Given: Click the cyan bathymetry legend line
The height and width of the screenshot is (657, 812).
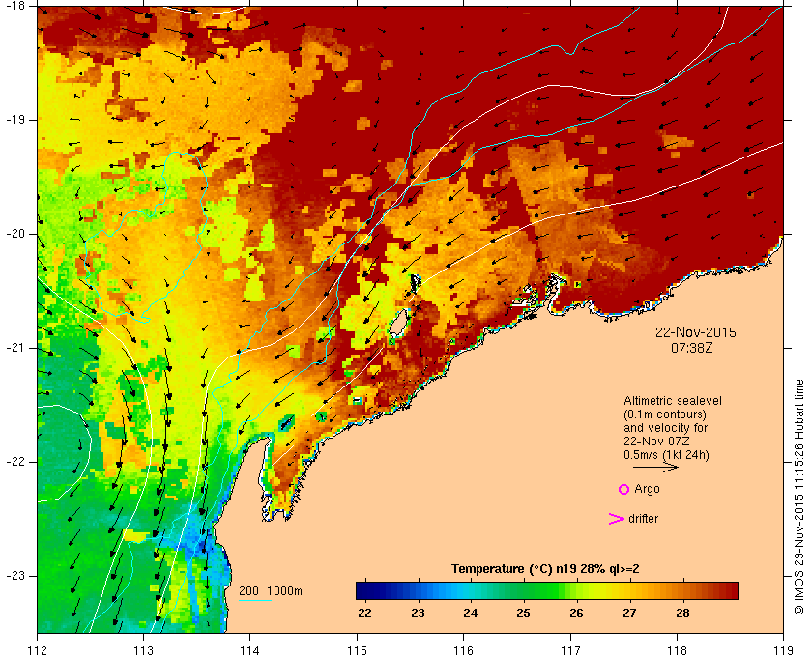Looking at the screenshot, I should pyautogui.click(x=255, y=600).
